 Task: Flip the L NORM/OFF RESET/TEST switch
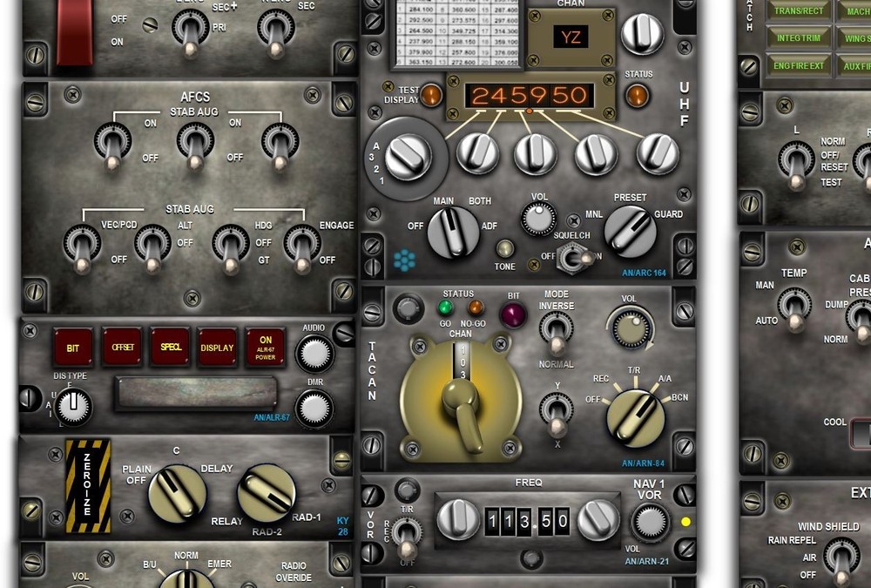(796, 165)
